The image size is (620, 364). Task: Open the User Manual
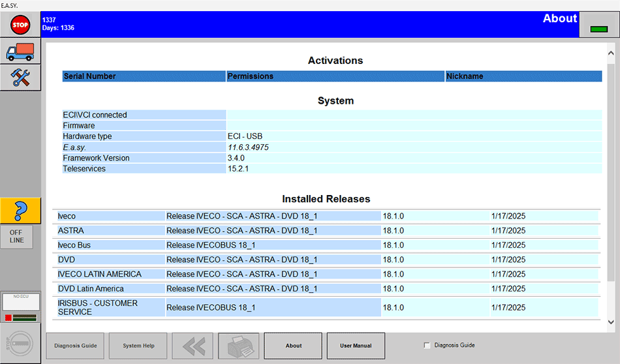[x=356, y=346]
